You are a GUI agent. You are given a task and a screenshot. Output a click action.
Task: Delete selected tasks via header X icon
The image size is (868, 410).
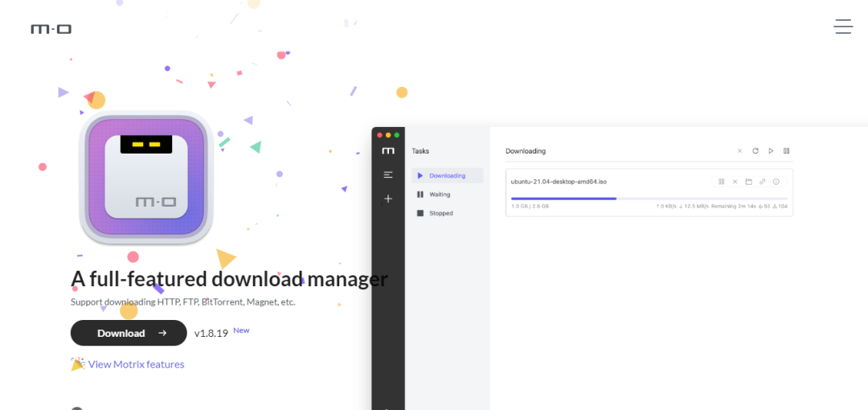[739, 150]
